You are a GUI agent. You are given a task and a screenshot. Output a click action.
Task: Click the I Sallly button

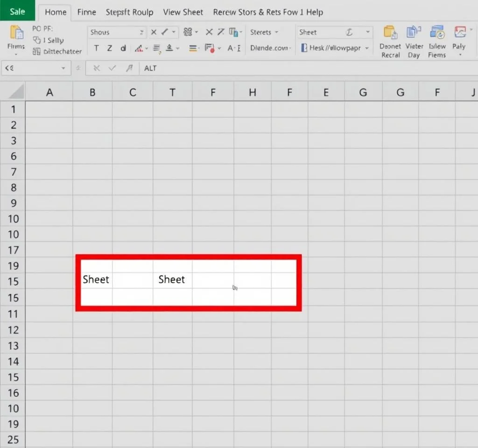49,41
